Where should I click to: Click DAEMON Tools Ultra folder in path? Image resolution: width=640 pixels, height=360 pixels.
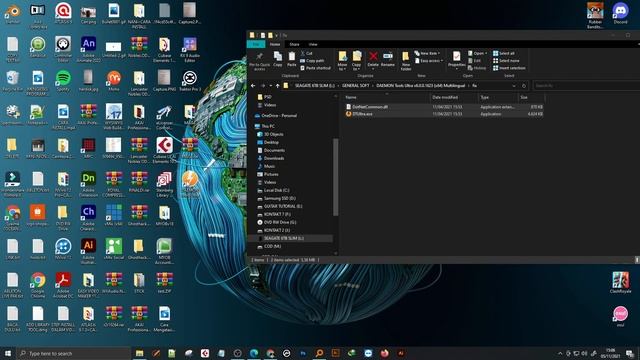click(420, 86)
